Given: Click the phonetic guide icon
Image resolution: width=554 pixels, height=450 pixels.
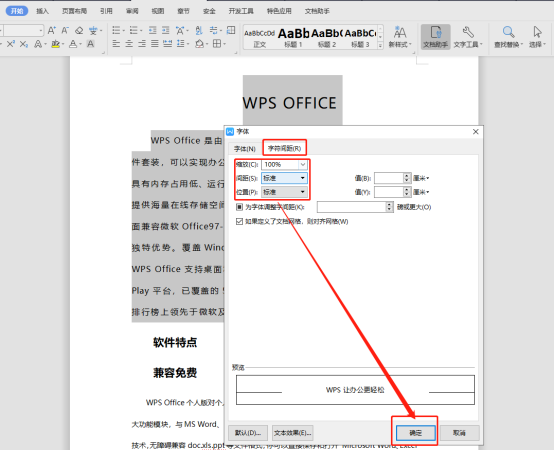Looking at the screenshot, I should (93, 30).
